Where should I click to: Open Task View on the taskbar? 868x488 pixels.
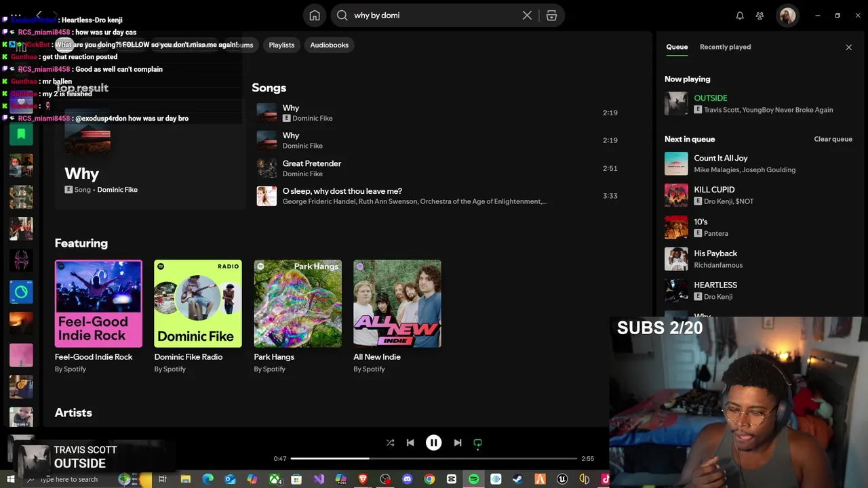(163, 479)
